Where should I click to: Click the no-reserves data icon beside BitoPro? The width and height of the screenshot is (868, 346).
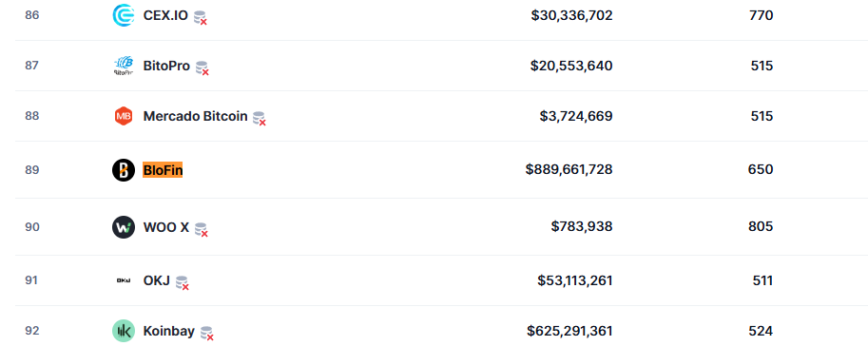coord(203,68)
